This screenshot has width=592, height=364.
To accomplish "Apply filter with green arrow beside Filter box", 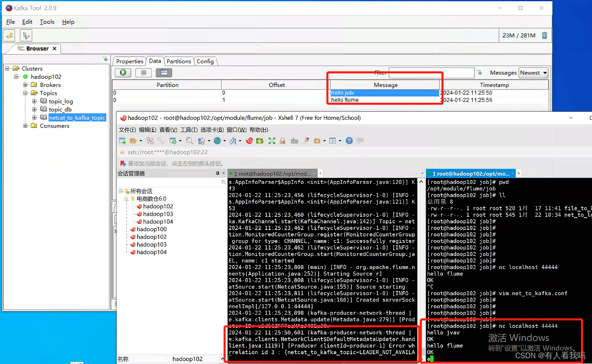I will (480, 73).
